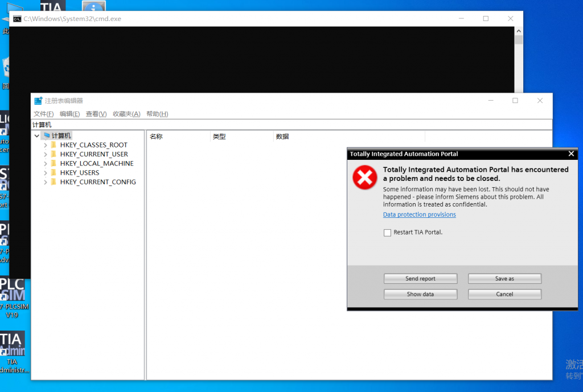Open the Data protection provisions link
This screenshot has height=392, width=583.
coord(420,214)
